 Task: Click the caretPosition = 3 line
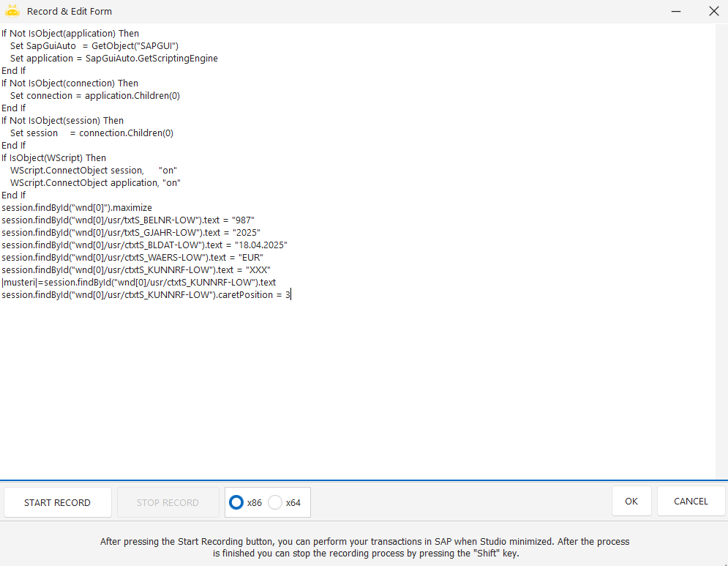point(146,295)
